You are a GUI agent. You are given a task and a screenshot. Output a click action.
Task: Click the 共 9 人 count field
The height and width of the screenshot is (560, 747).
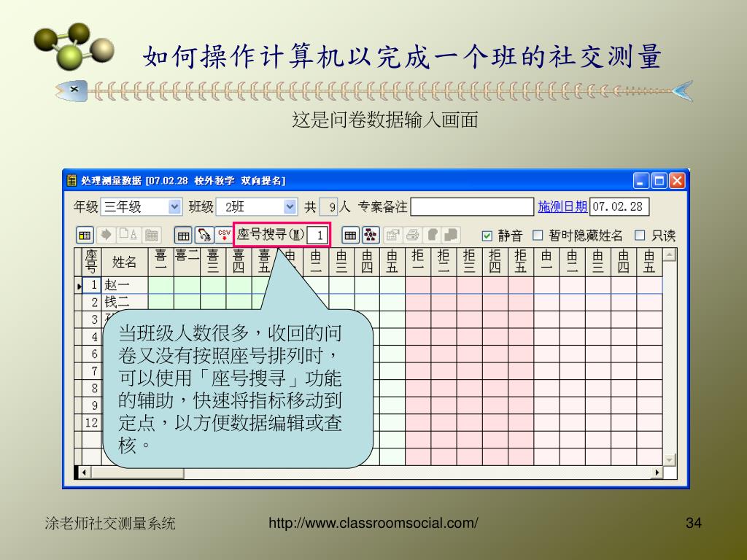[328, 206]
